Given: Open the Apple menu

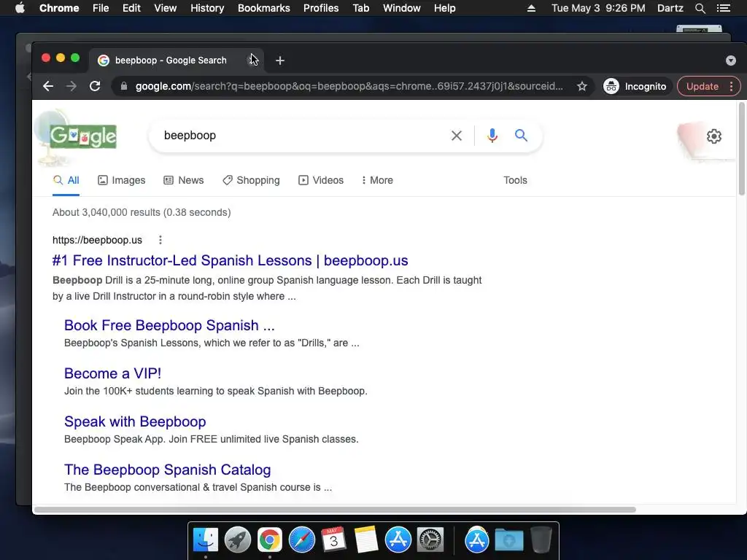Looking at the screenshot, I should (20, 8).
